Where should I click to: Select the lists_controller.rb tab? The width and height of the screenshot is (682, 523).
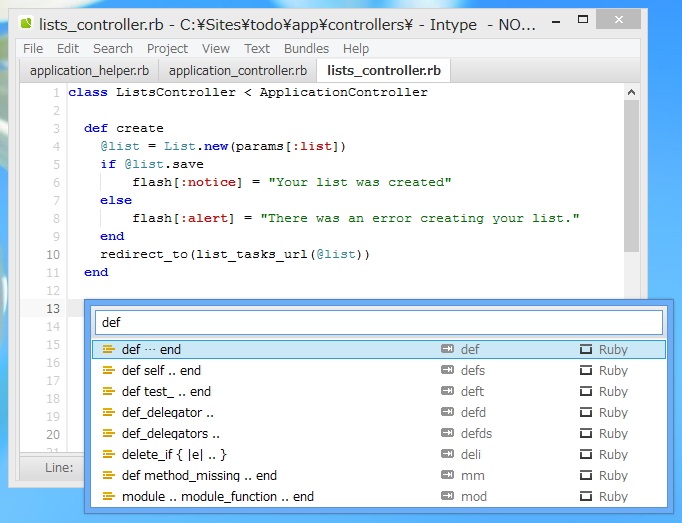point(384,70)
